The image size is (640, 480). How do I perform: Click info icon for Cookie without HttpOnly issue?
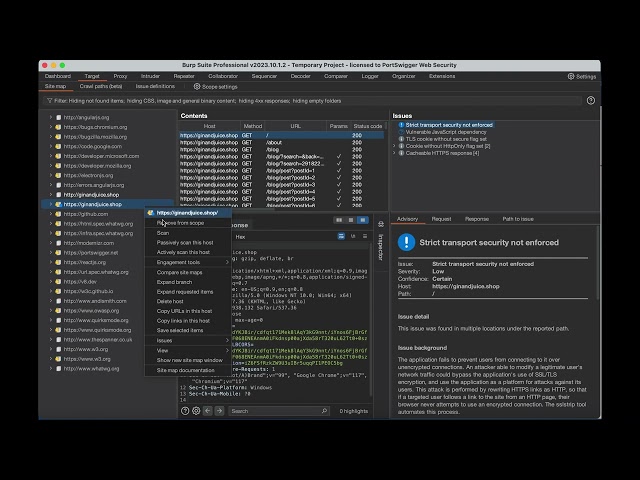(401, 146)
